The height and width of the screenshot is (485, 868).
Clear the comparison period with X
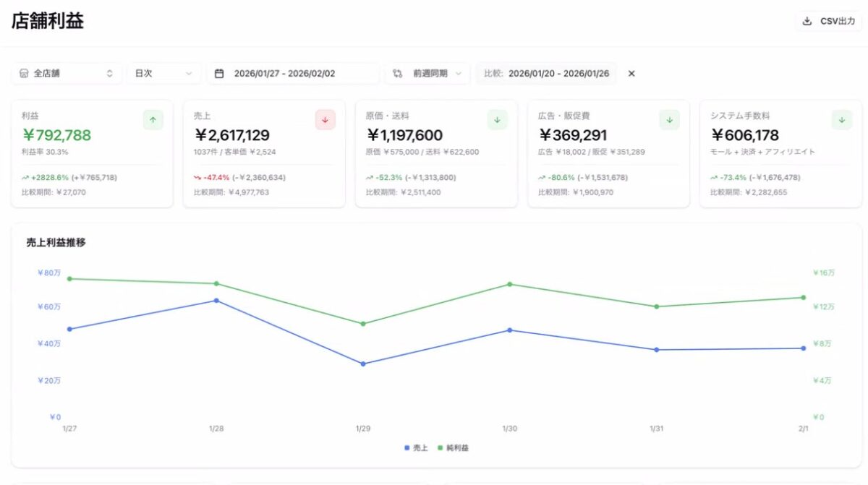[631, 74]
